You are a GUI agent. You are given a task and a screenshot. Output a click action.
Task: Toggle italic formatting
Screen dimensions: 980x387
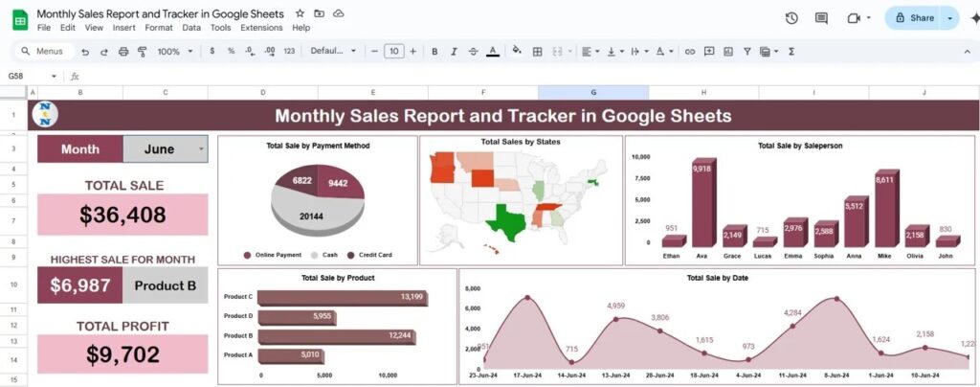click(454, 52)
